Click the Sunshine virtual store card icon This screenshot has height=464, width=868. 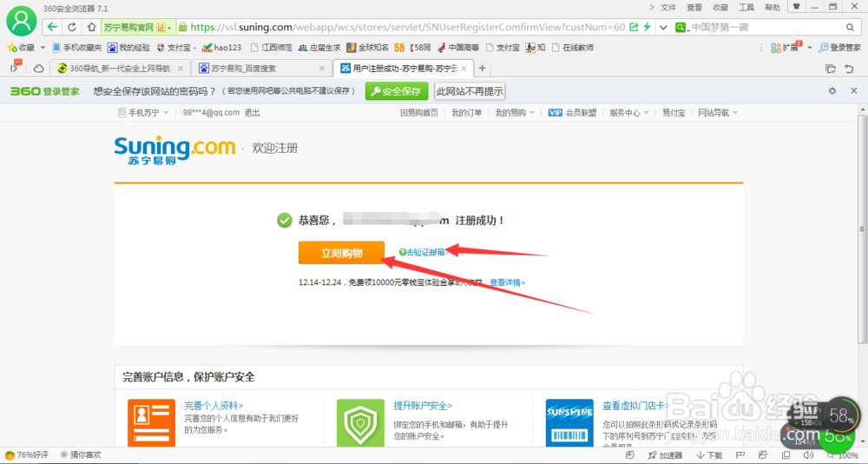click(x=569, y=423)
